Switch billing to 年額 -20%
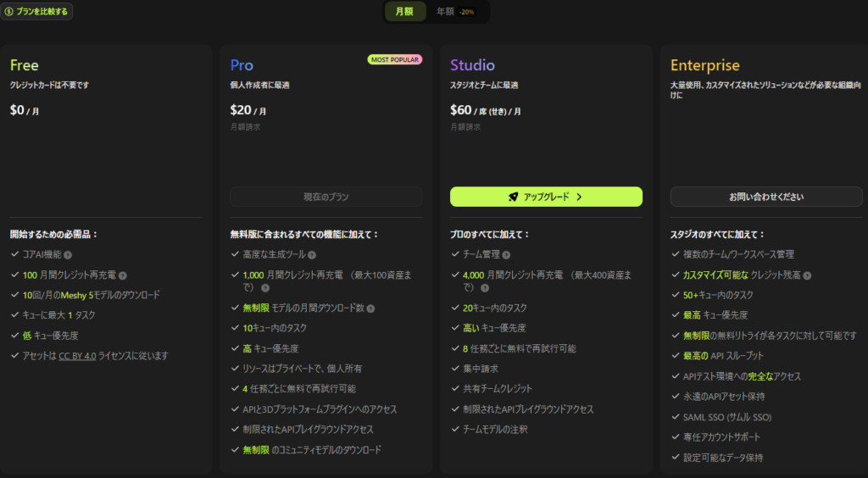Image resolution: width=868 pixels, height=478 pixels. click(455, 11)
